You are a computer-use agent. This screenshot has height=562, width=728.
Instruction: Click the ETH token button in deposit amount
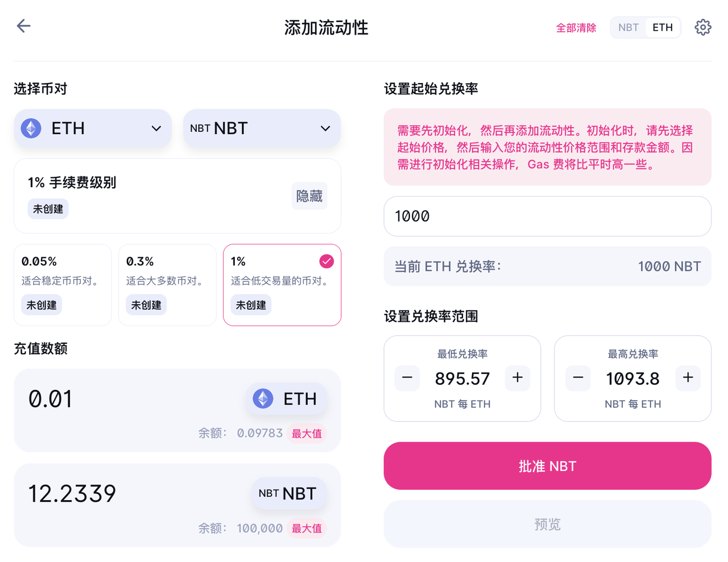pyautogui.click(x=287, y=399)
